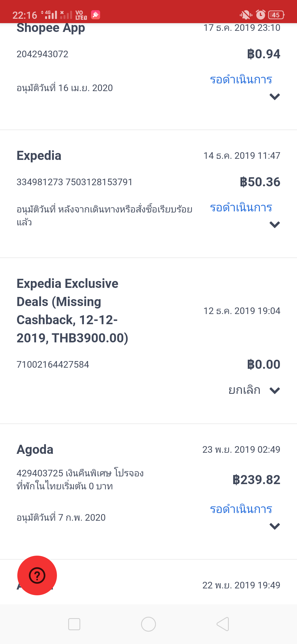Tap รอดำเนินการ status on Agoda entry

(x=241, y=509)
